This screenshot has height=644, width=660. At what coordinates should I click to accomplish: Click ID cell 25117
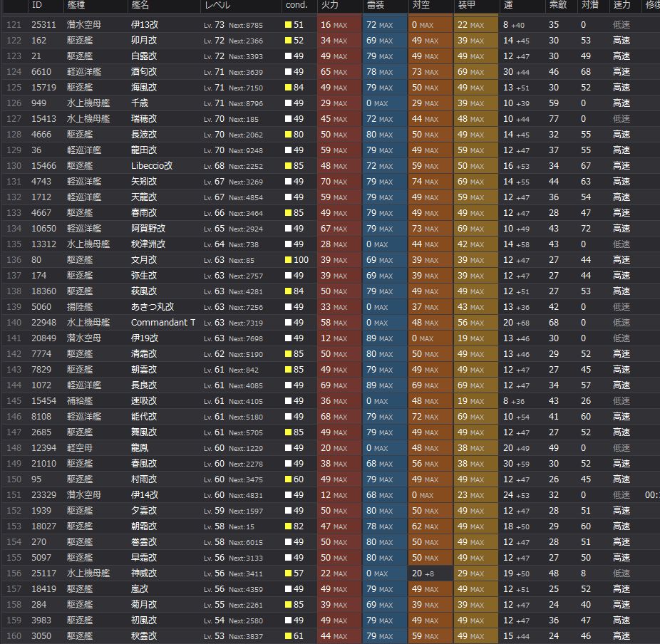(43, 573)
